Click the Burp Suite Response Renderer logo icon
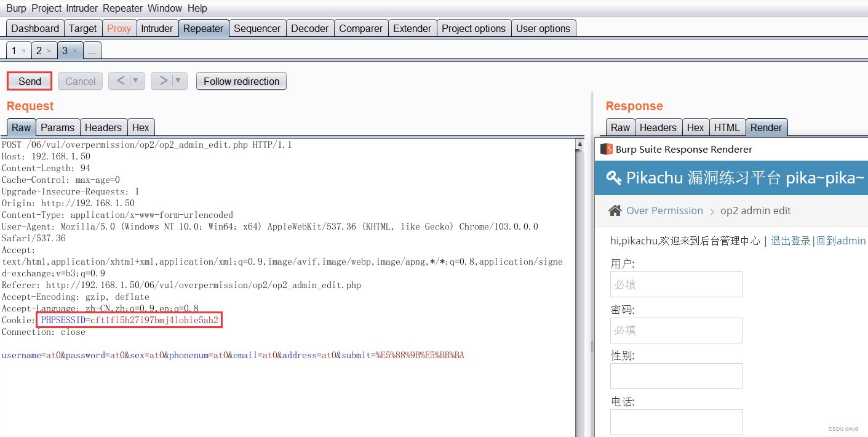The image size is (868, 437). (x=606, y=149)
